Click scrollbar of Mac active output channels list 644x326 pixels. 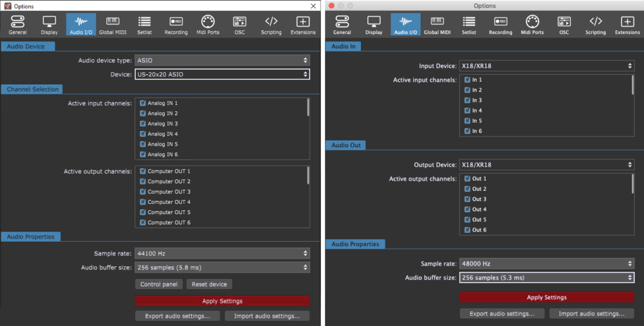click(x=633, y=183)
